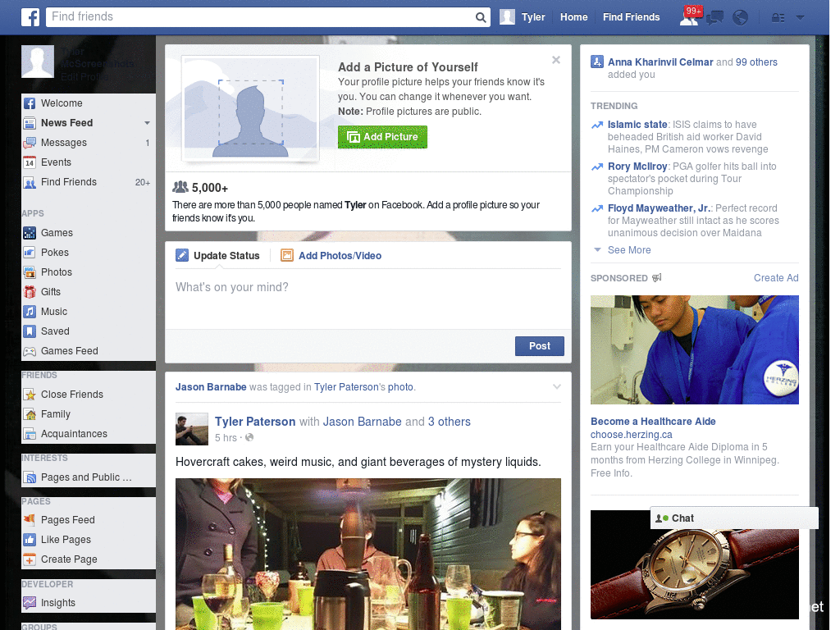This screenshot has height=630, width=840.
Task: Click the Close Friends star icon
Action: 30,395
